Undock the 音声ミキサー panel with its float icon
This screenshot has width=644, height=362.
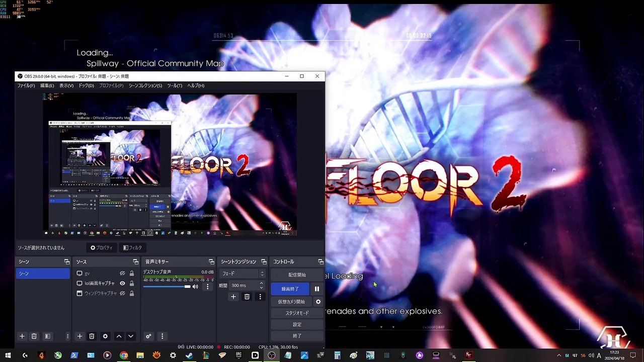coord(211,262)
